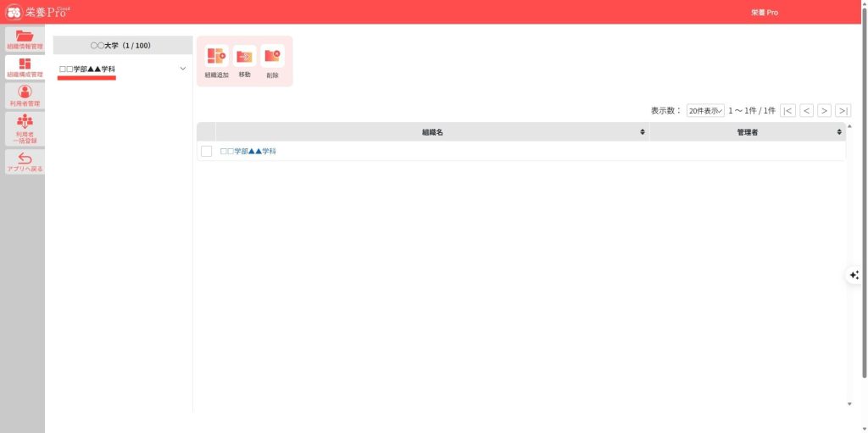The width and height of the screenshot is (868, 433).
Task: Sort by 管理者 column arrows
Action: pyautogui.click(x=839, y=132)
